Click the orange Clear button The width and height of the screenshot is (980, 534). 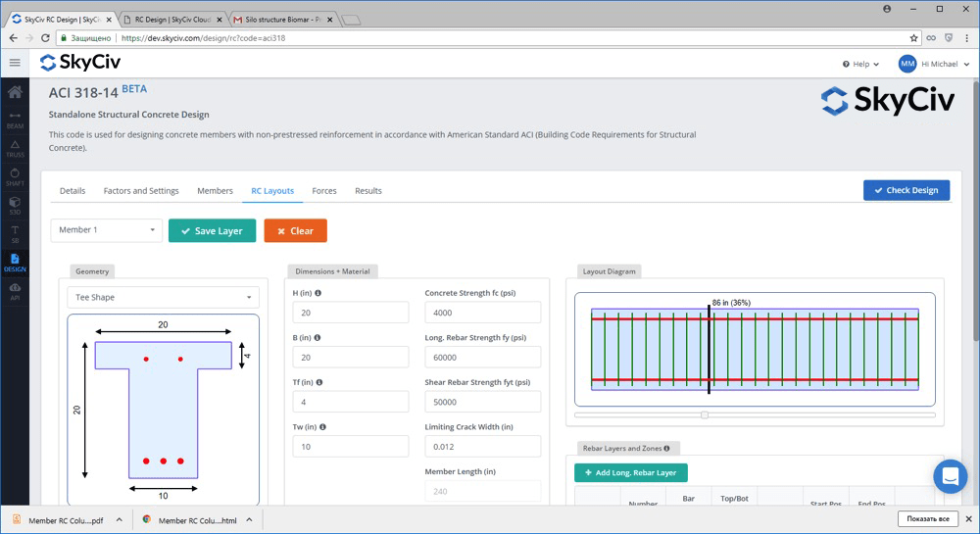click(x=296, y=230)
